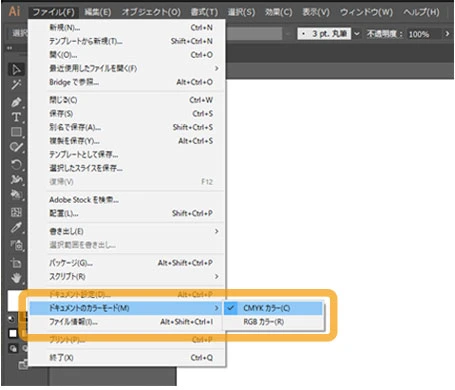Expand the スクリプト(R) submenu
Screen dimensions: 455x390
point(127,276)
